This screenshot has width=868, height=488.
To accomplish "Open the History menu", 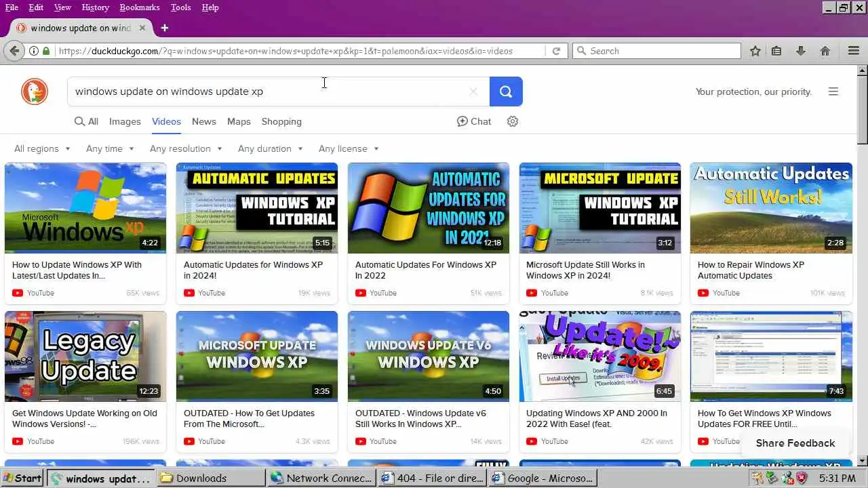I will tap(95, 7).
